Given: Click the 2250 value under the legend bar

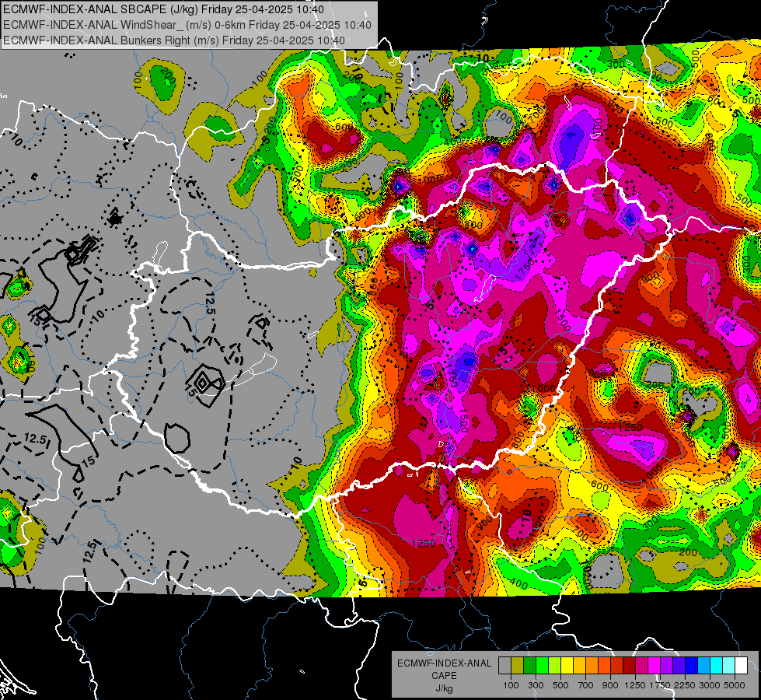Looking at the screenshot, I should point(685,685).
